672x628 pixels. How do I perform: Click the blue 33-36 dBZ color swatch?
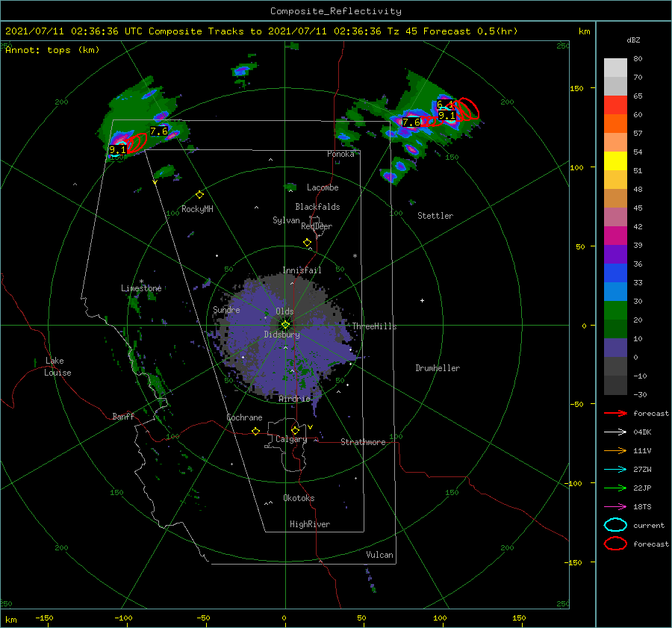tap(615, 273)
